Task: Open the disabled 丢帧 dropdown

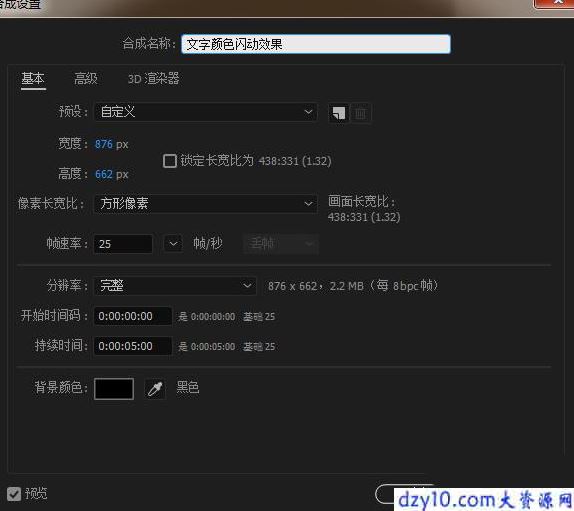Action: 281,244
